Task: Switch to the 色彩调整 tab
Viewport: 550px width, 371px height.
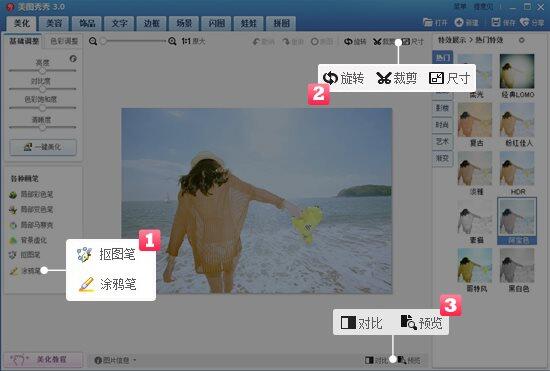Action: (64, 41)
